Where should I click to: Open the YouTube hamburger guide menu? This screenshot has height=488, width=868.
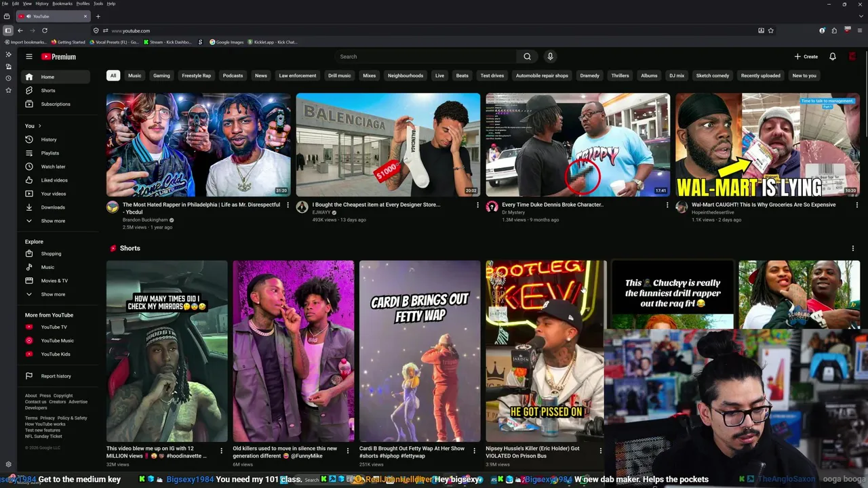point(29,57)
